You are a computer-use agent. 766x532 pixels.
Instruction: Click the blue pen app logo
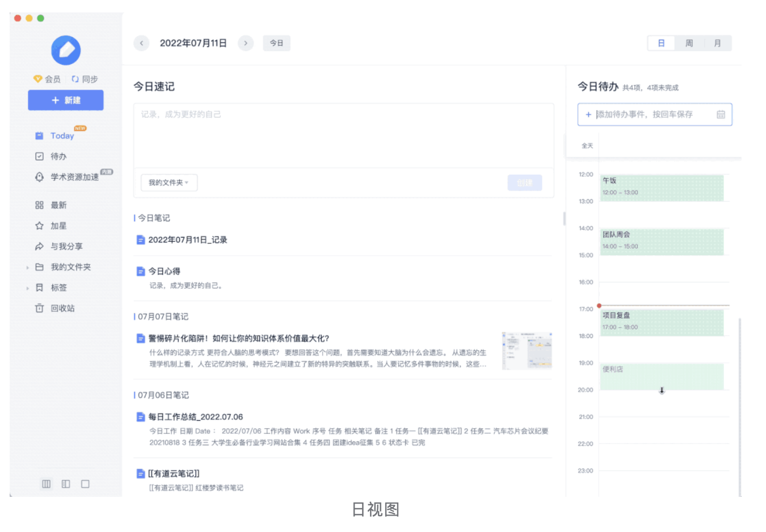tap(66, 50)
